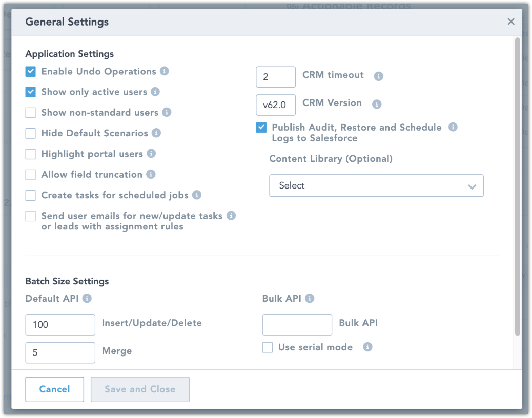Screen dimensions: 532x418
Task: Click the dialog's vertical scrollbar
Action: click(518, 186)
